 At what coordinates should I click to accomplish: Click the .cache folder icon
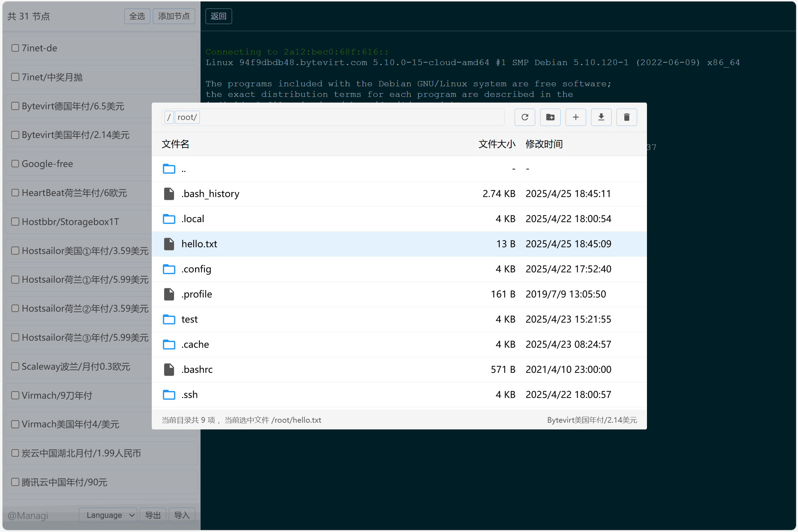[x=169, y=344]
